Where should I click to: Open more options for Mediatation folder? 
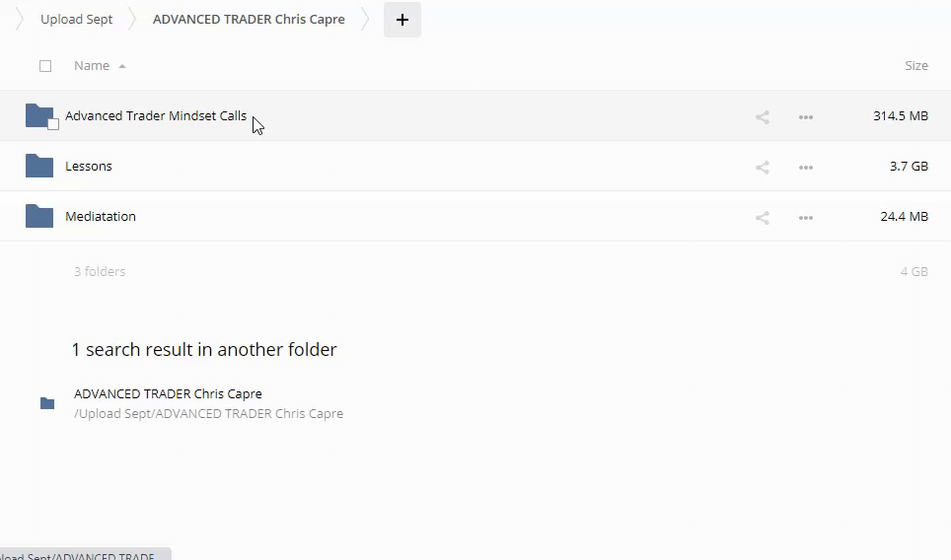coord(805,218)
